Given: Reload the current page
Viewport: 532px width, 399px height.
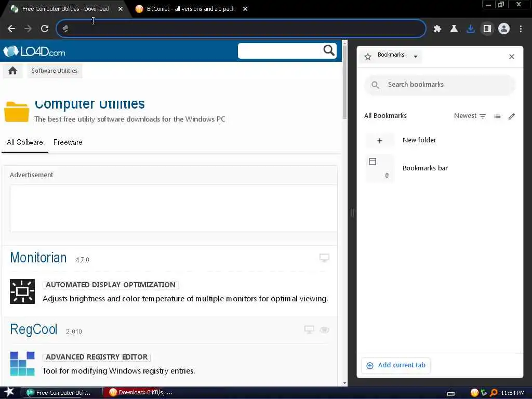Looking at the screenshot, I should pos(45,29).
